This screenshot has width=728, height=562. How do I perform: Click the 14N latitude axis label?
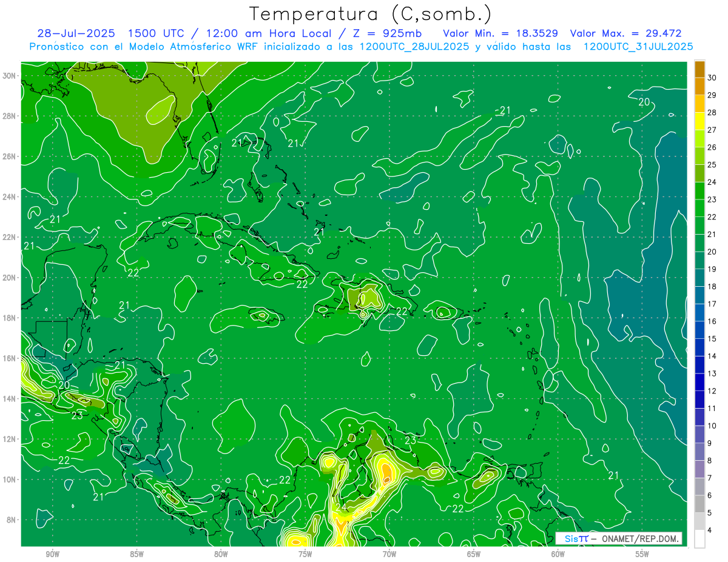[10, 399]
